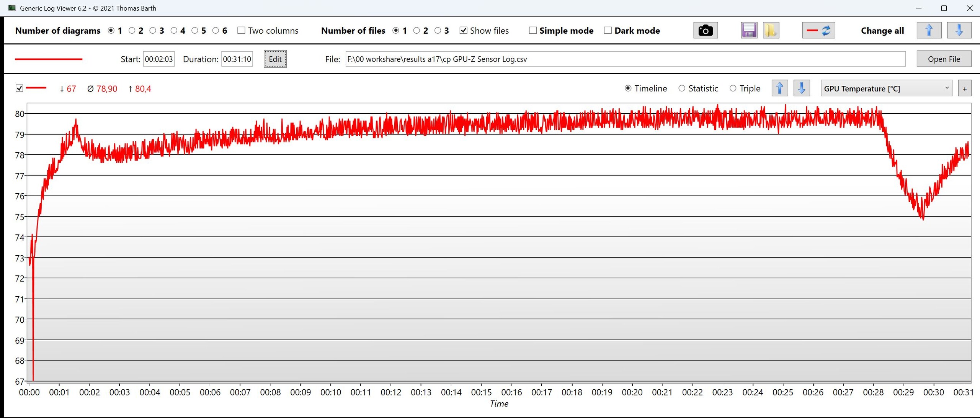Open GPU Temperature sensor dropdown
980x418 pixels.
(x=886, y=88)
